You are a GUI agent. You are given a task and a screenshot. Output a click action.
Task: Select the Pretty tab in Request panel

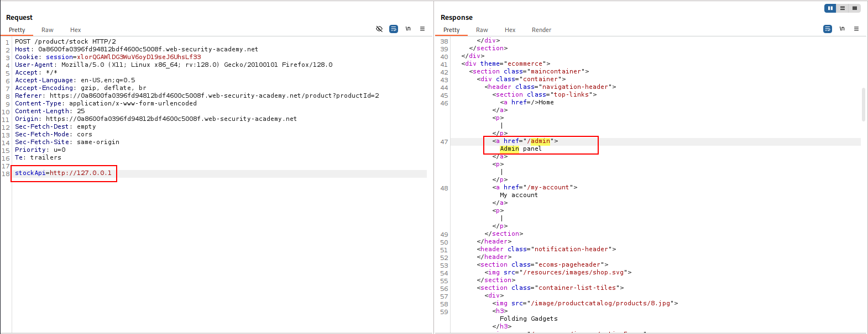pos(17,30)
